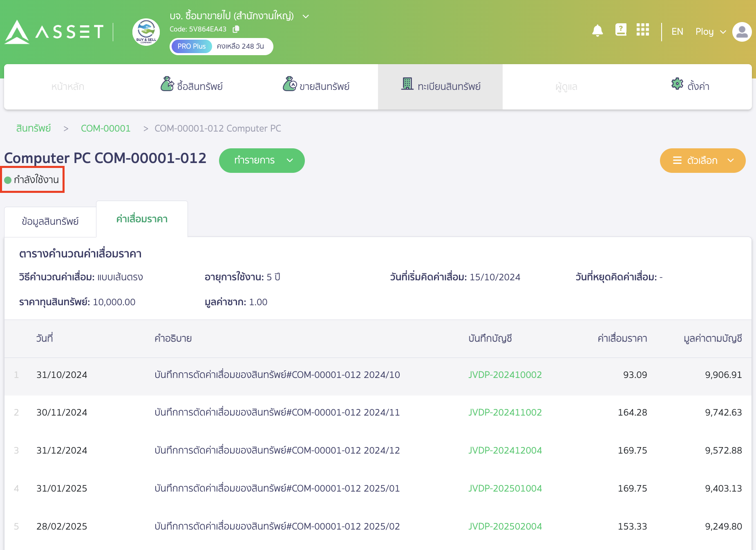756x550 pixels.
Task: Go to ขายสินทรัพย์ menu
Action: coord(316,86)
